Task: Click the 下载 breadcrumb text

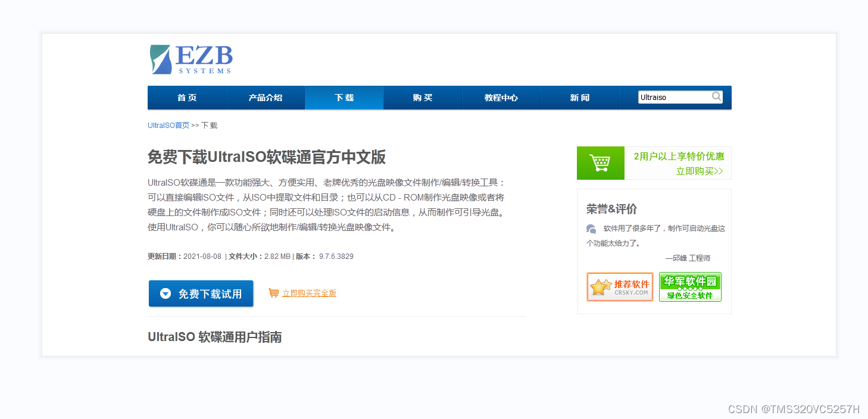Action: pyautogui.click(x=210, y=126)
